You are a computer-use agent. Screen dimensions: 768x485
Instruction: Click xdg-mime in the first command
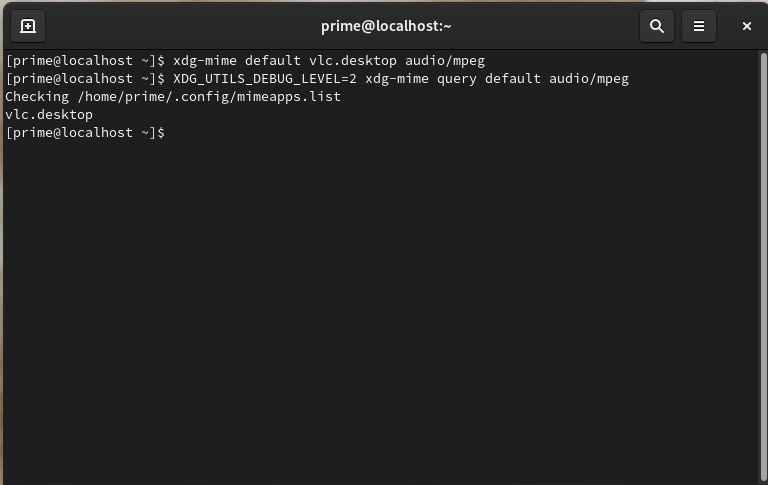[205, 60]
